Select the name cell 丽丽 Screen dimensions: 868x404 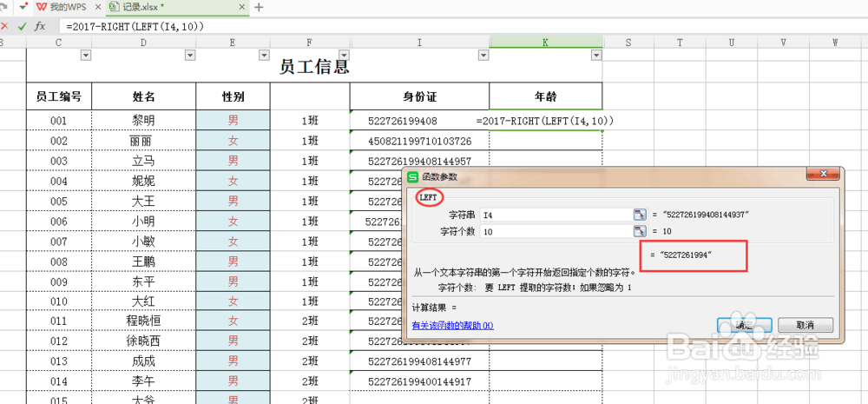coord(143,141)
